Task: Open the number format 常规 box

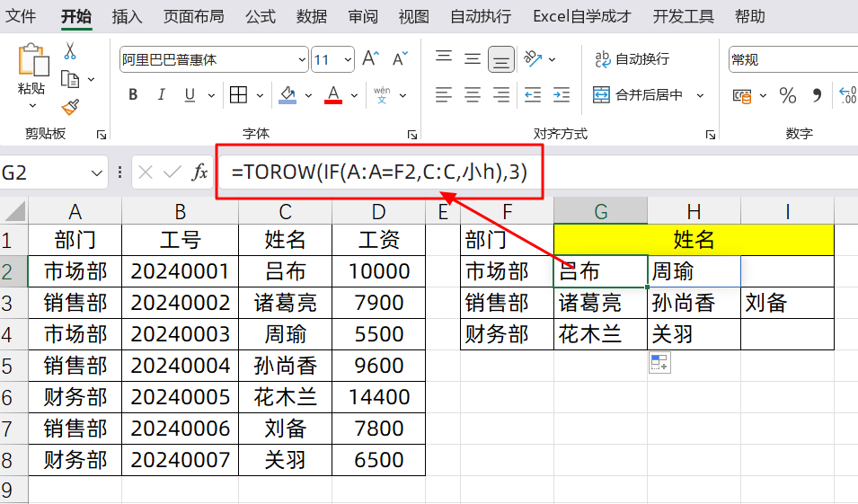Action: pyautogui.click(x=793, y=59)
